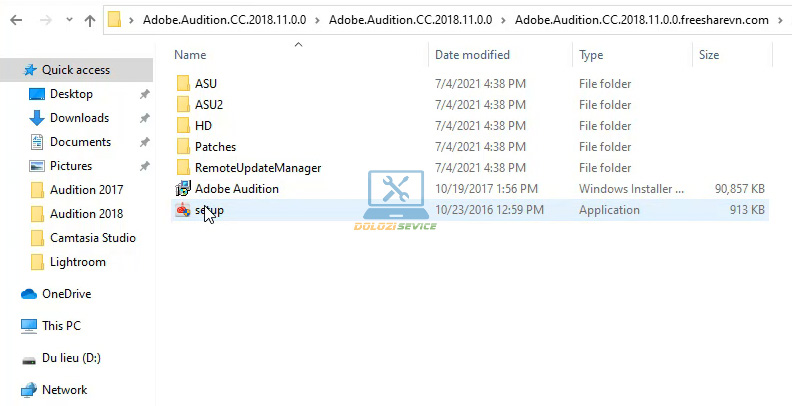
Task: Click the RemoteUpdateManager folder name
Action: pos(258,168)
